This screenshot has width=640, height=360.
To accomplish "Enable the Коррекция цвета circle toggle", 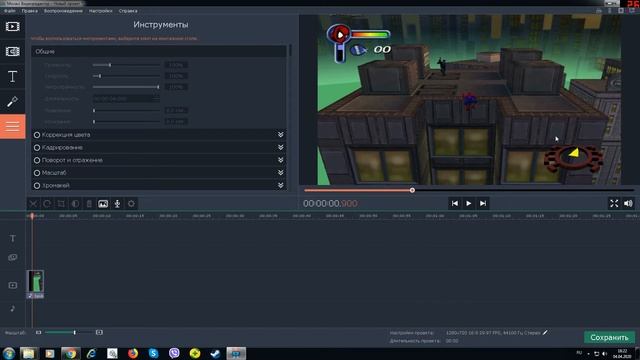I will [37, 135].
